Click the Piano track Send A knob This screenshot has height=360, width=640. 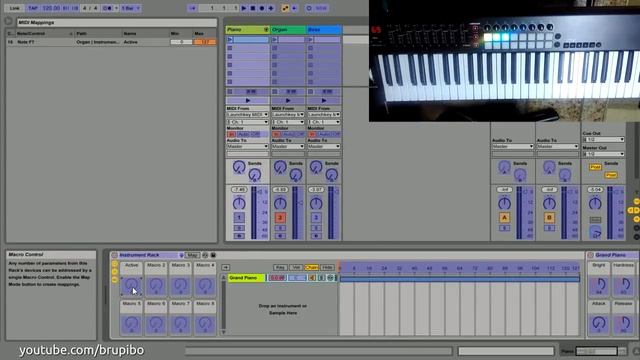[x=239, y=167]
